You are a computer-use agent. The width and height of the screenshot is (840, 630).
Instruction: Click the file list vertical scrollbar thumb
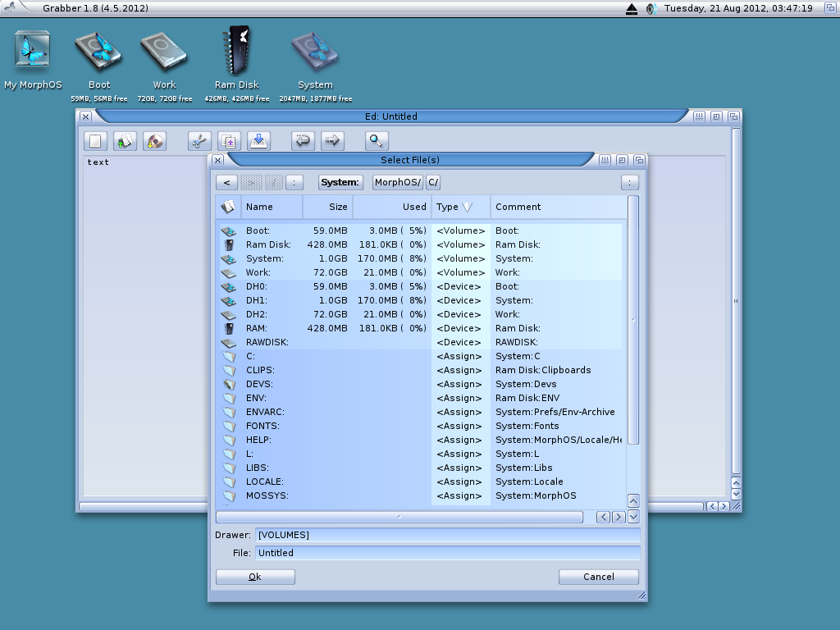click(633, 320)
